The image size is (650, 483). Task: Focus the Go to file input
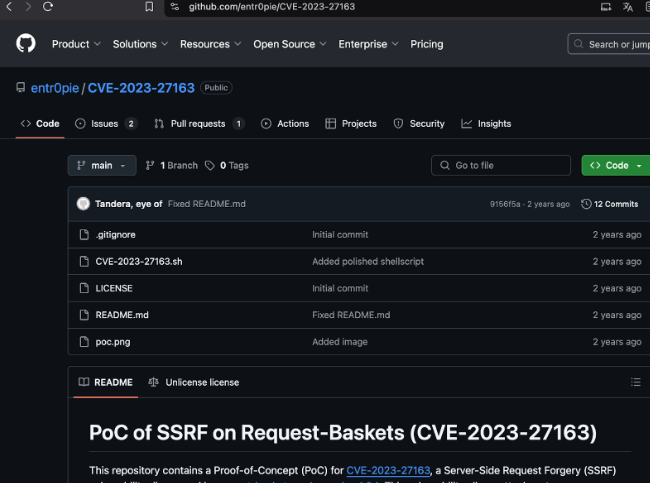point(501,165)
